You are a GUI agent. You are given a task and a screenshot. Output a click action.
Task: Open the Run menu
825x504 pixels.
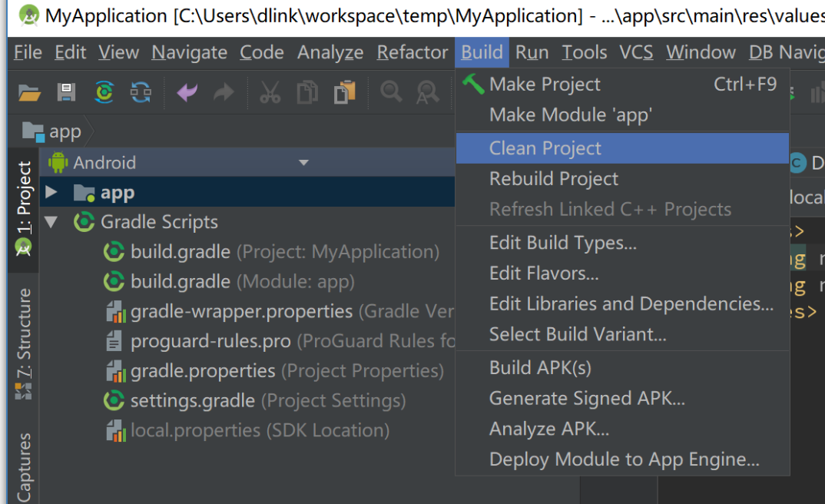point(532,52)
